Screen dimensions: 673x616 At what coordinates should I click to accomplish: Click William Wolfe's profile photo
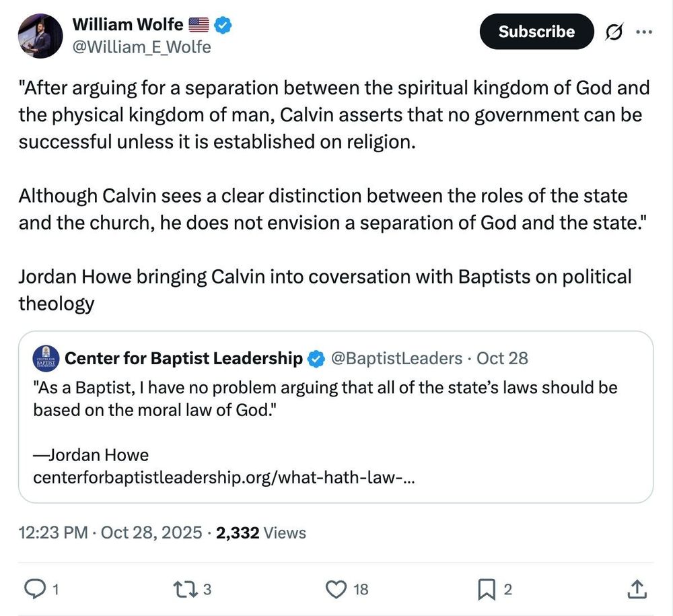coord(40,36)
